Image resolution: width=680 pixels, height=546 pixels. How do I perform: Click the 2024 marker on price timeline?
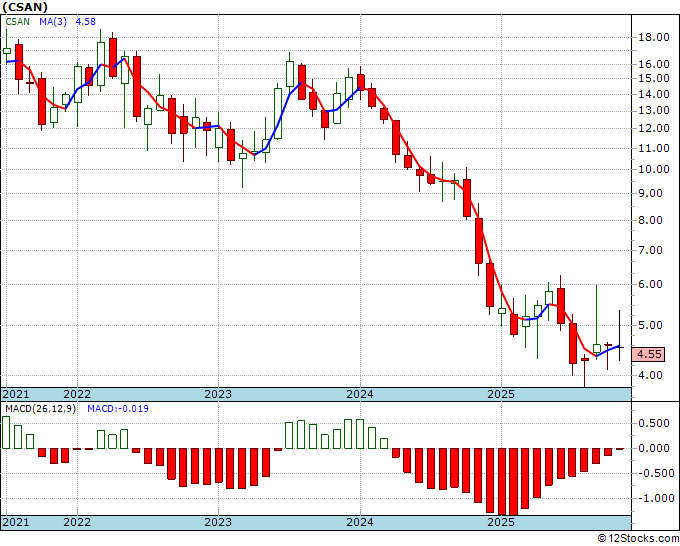click(x=360, y=394)
